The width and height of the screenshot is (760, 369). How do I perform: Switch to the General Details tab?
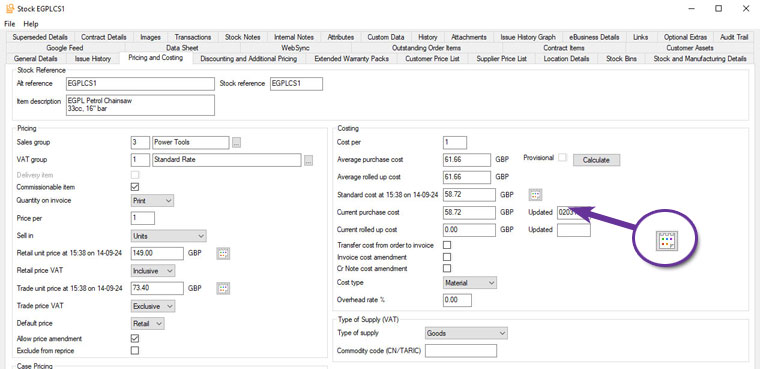(x=35, y=59)
